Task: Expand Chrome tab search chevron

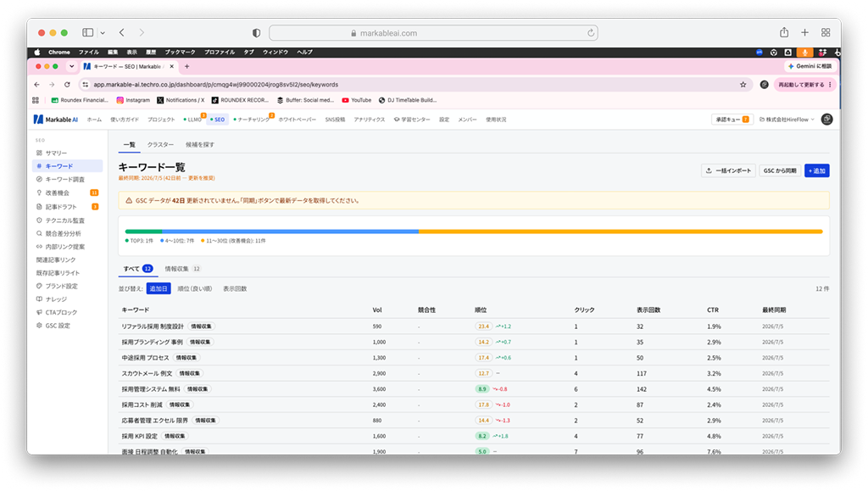Action: (71, 66)
